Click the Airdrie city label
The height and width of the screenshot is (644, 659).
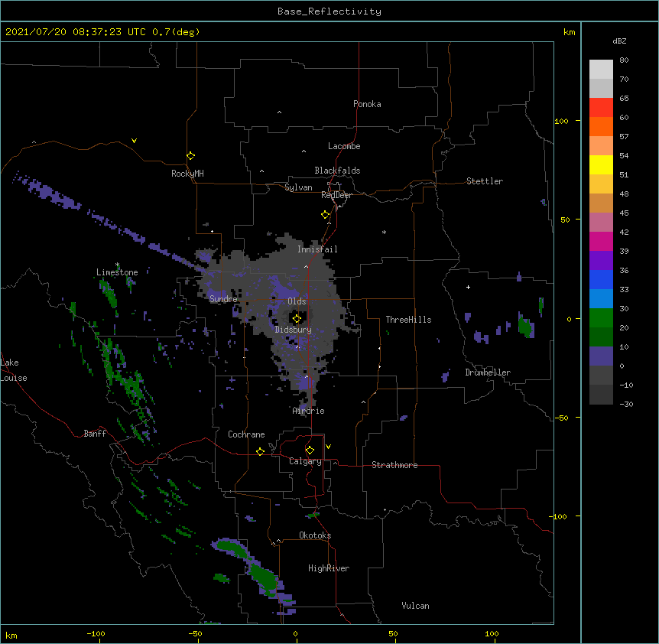(309, 411)
